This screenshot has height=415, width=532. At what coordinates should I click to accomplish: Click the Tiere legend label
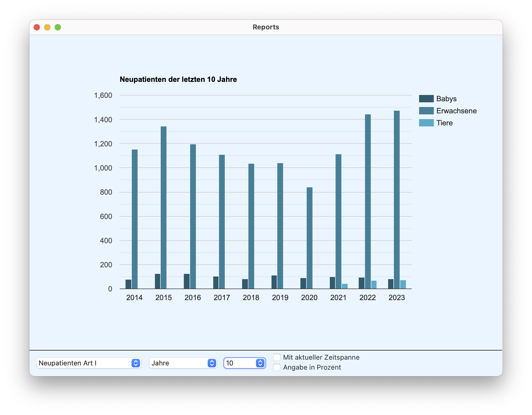pos(444,123)
